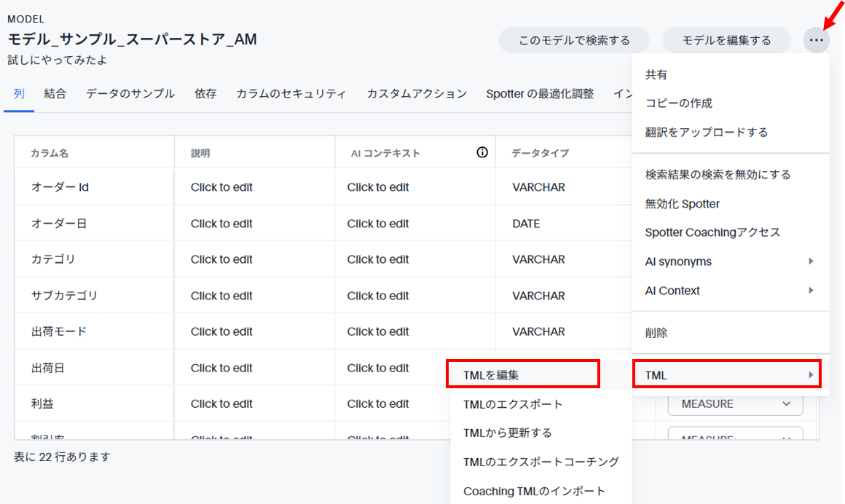
Task: Click Coaching TMLのインポート option
Action: pos(534,491)
